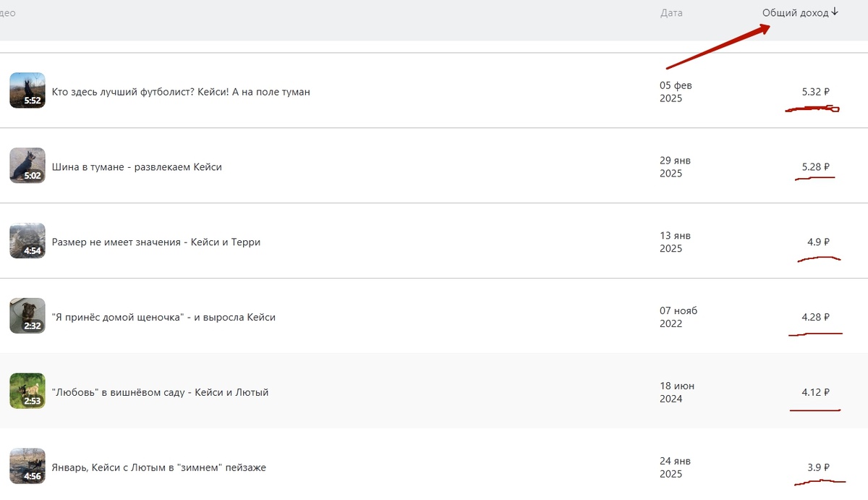Open 'Шина в тумане - развлекаем Кейси'
The width and height of the screenshot is (868, 500).
pyautogui.click(x=137, y=167)
